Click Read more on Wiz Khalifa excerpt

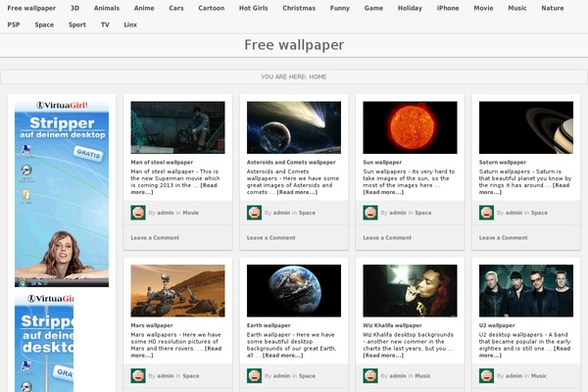(383, 355)
